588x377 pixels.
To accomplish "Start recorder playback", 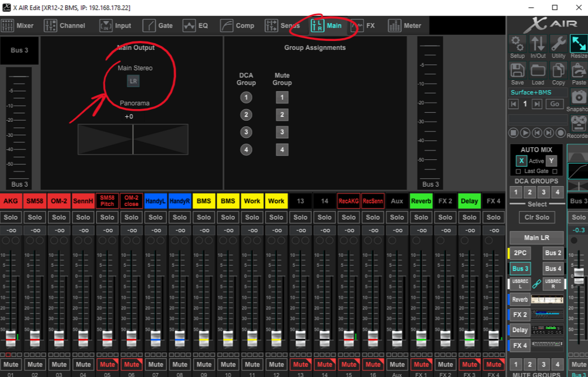I will click(x=525, y=133).
